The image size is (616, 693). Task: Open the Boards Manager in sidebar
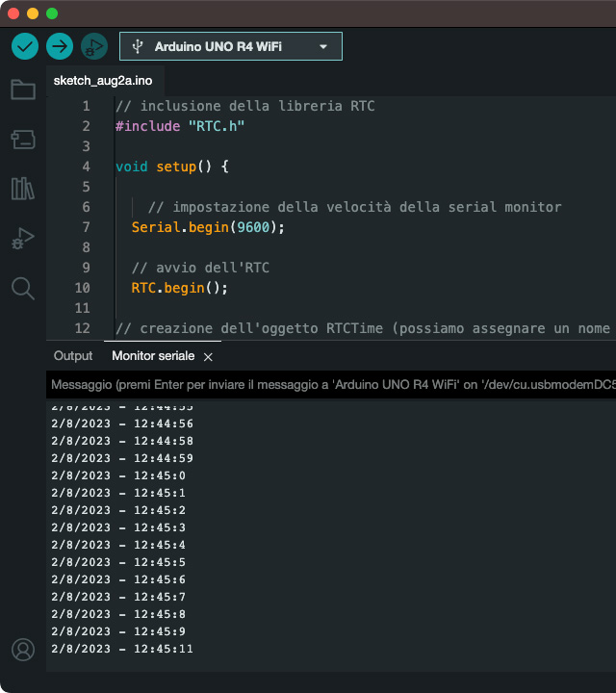coord(23,141)
